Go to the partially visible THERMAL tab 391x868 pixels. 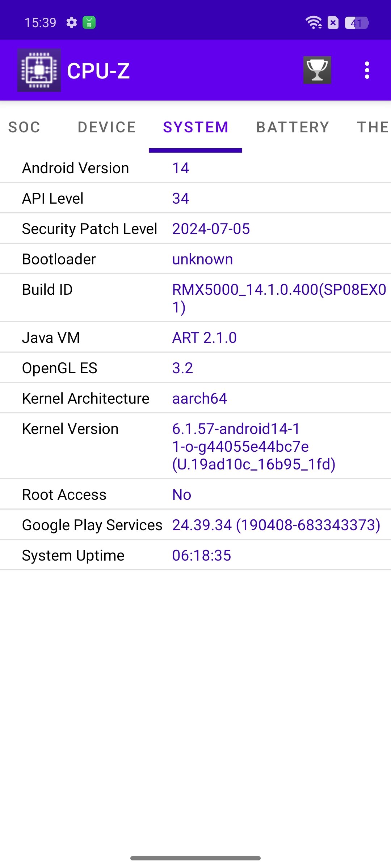pyautogui.click(x=373, y=127)
